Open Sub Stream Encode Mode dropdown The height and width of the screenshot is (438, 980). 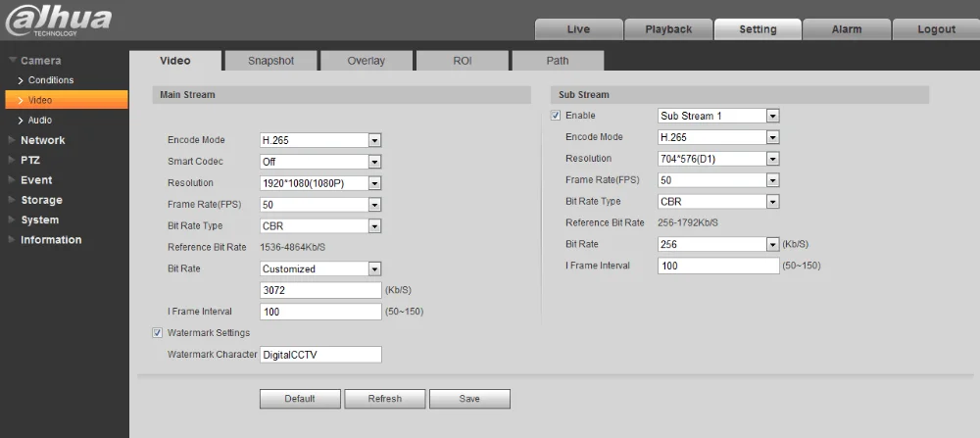(718, 137)
